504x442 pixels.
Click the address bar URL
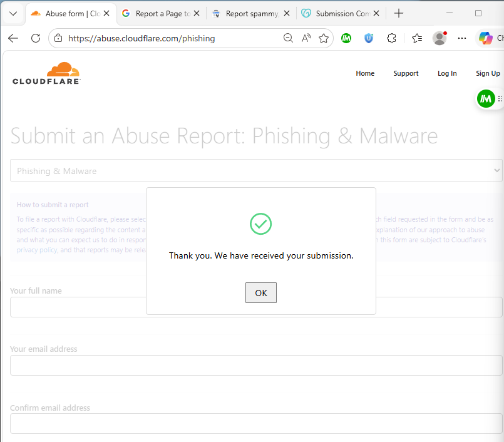141,38
